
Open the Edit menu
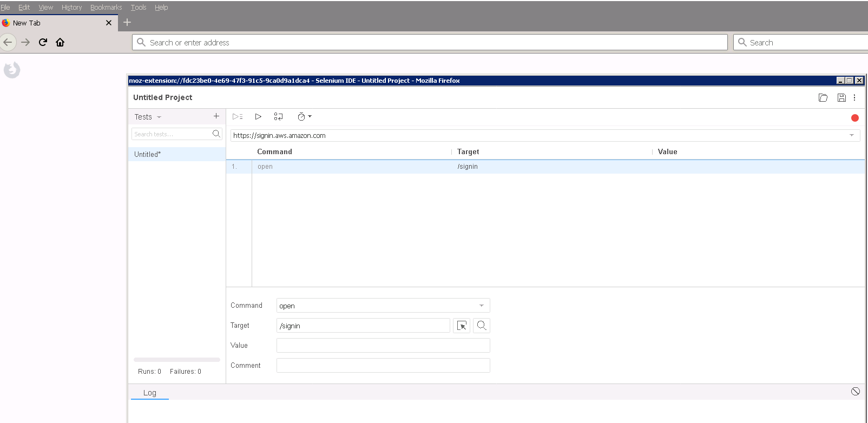(x=24, y=8)
